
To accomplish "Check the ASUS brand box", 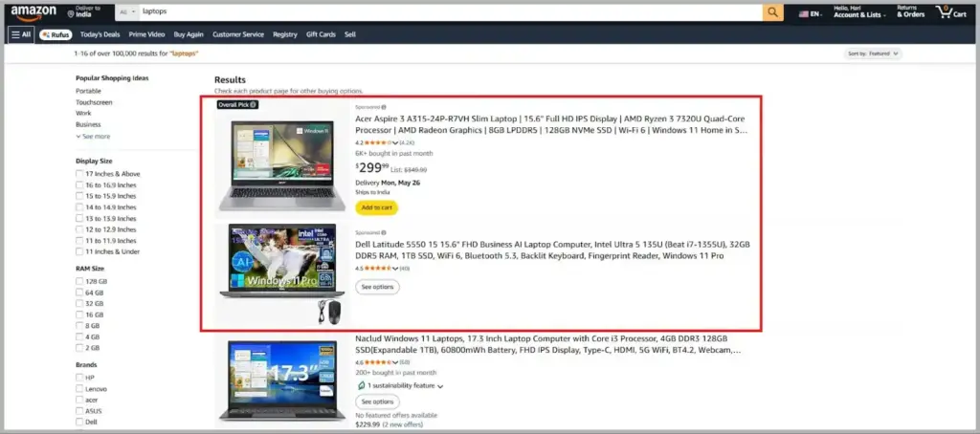I will pos(79,411).
